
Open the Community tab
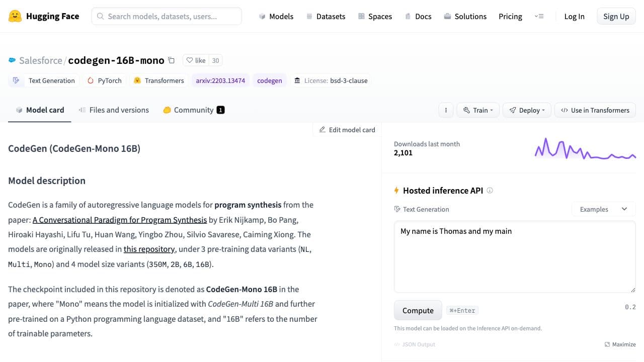[193, 110]
